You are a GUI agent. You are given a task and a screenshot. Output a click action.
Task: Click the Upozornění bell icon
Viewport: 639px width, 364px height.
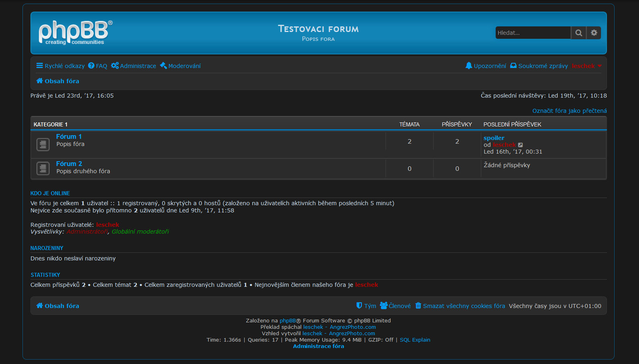tap(469, 66)
